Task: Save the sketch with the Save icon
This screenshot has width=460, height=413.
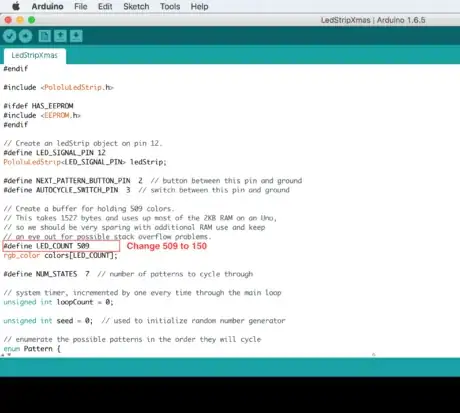Action: (x=76, y=36)
